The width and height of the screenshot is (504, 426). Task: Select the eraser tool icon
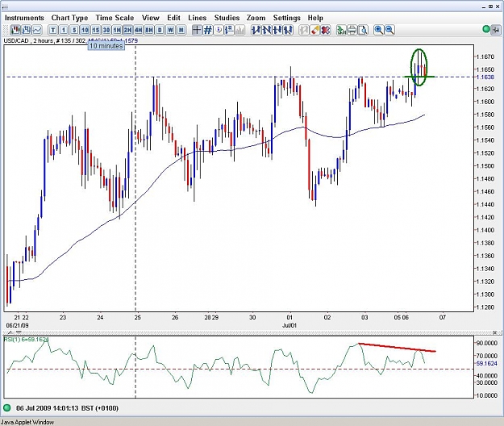pos(314,30)
